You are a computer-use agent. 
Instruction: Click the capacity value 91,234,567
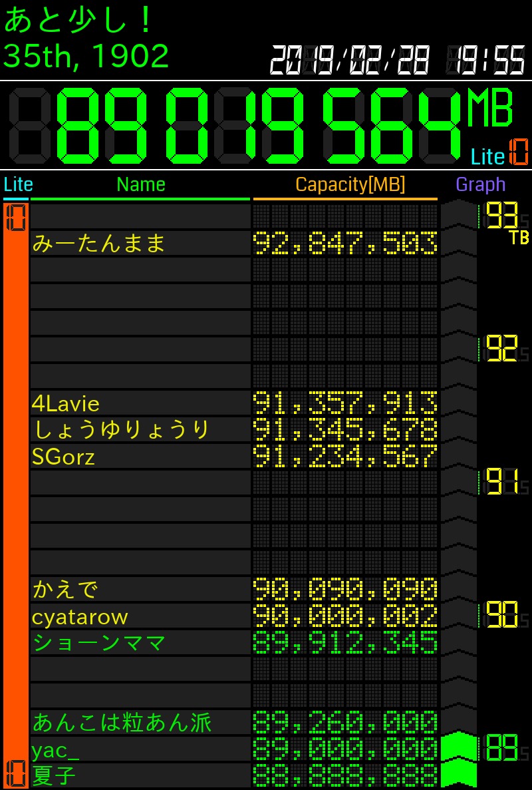click(345, 457)
